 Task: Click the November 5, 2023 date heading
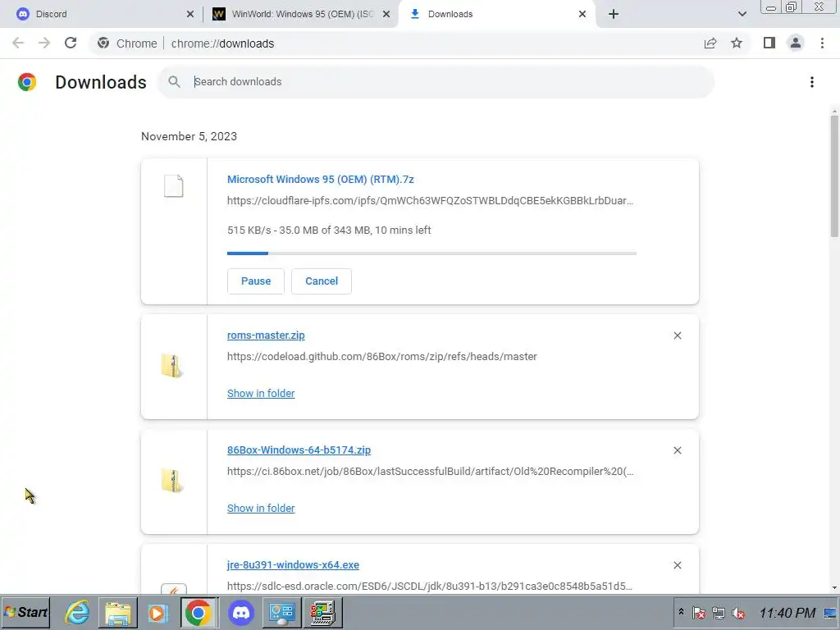[189, 137]
